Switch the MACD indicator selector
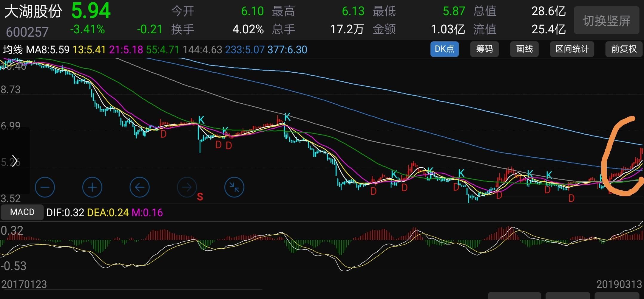The image size is (644, 299). click(x=22, y=212)
